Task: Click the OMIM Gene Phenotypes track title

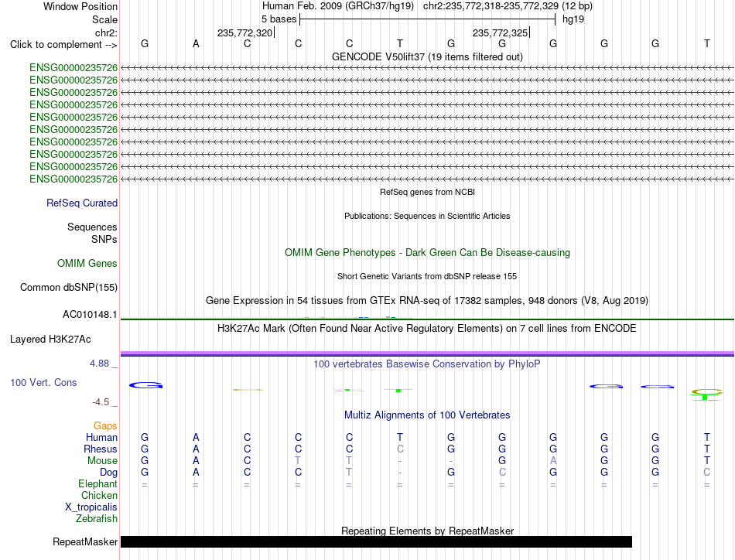Action: pyautogui.click(x=427, y=253)
